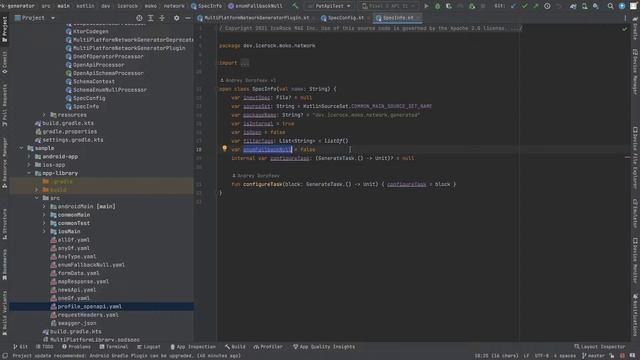
Task: Collapse the src folder
Action: pyautogui.click(x=37, y=198)
